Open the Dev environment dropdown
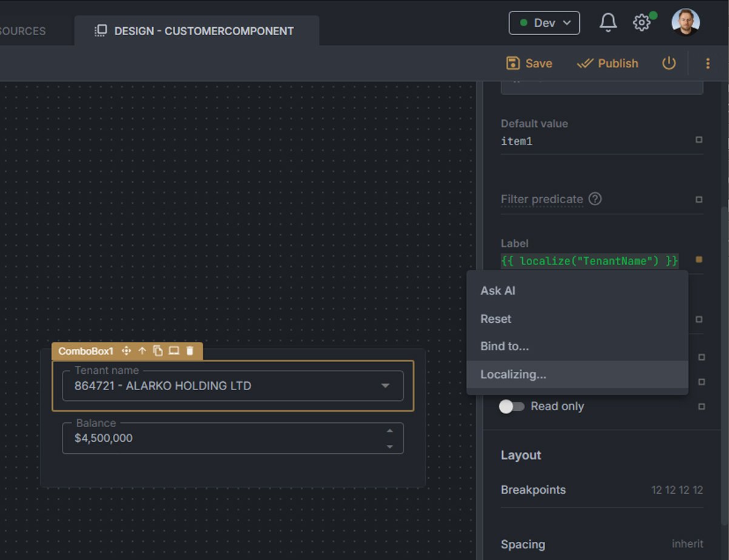This screenshot has height=560, width=729. 544,23
